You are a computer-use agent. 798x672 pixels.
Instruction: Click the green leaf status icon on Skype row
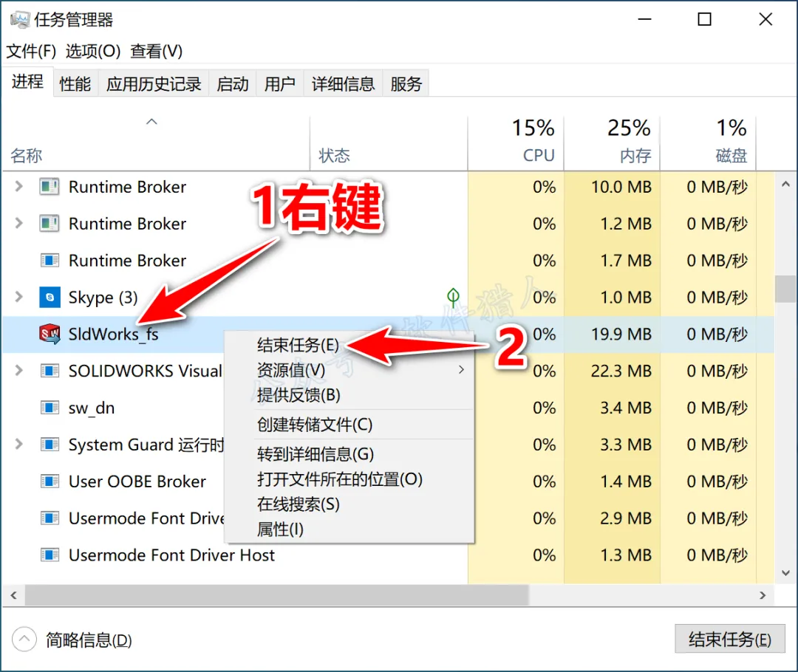[453, 297]
